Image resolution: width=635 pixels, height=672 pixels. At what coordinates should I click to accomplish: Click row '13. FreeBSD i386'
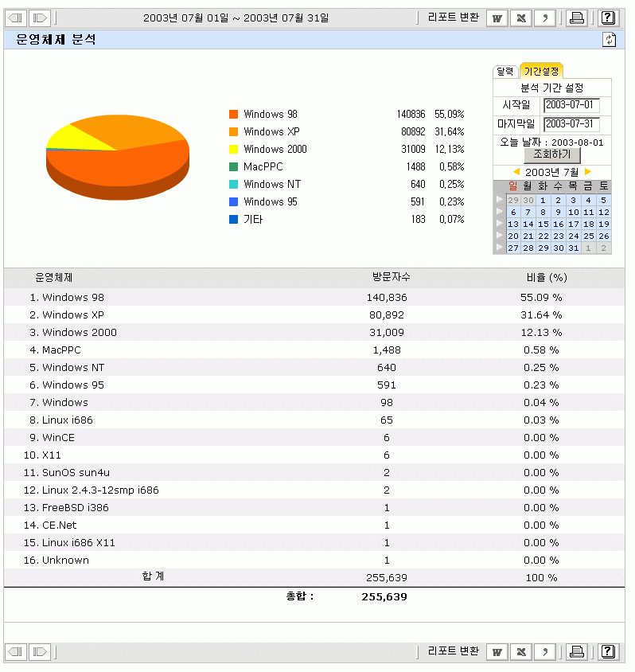[314, 508]
